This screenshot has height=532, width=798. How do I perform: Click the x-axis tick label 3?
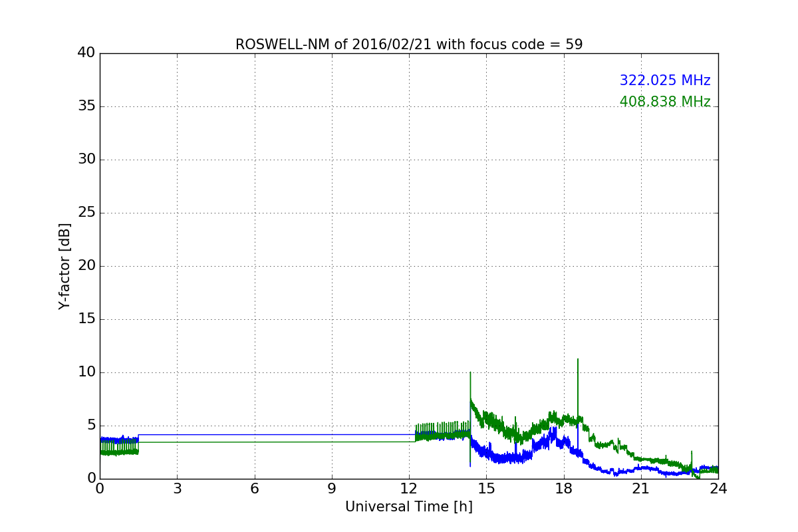click(x=177, y=488)
